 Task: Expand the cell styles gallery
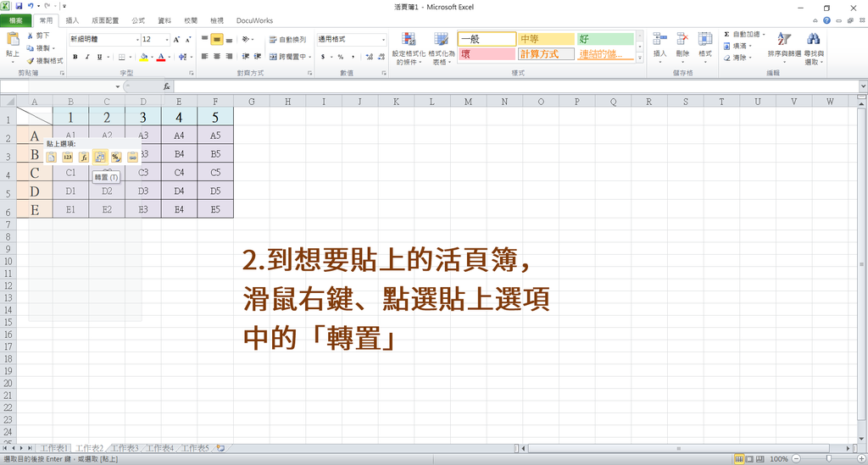(640, 57)
